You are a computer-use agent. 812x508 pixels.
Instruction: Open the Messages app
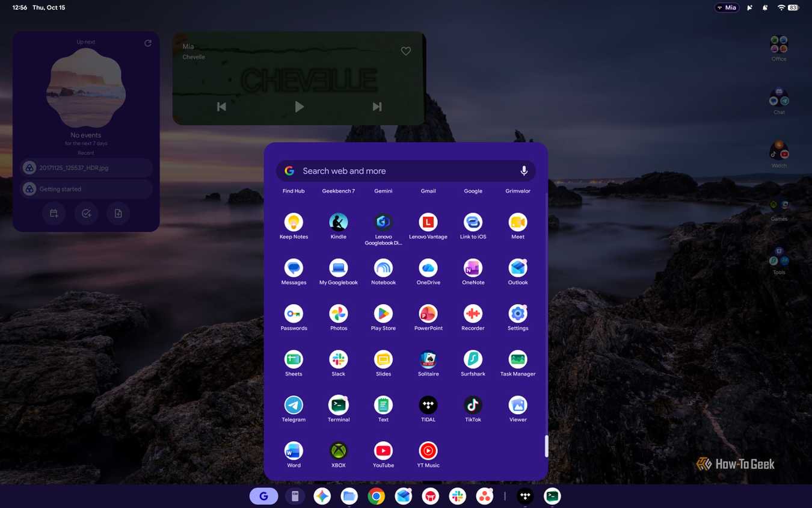[x=294, y=268]
